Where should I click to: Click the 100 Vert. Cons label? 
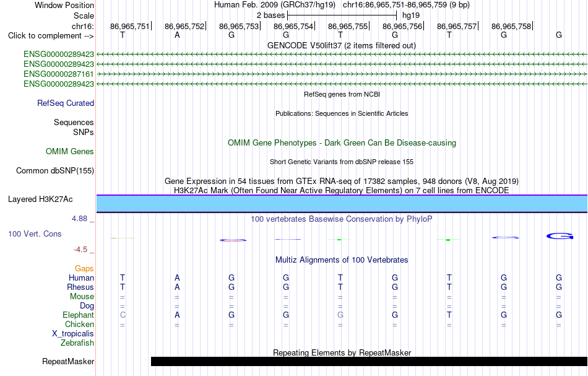[x=35, y=234]
